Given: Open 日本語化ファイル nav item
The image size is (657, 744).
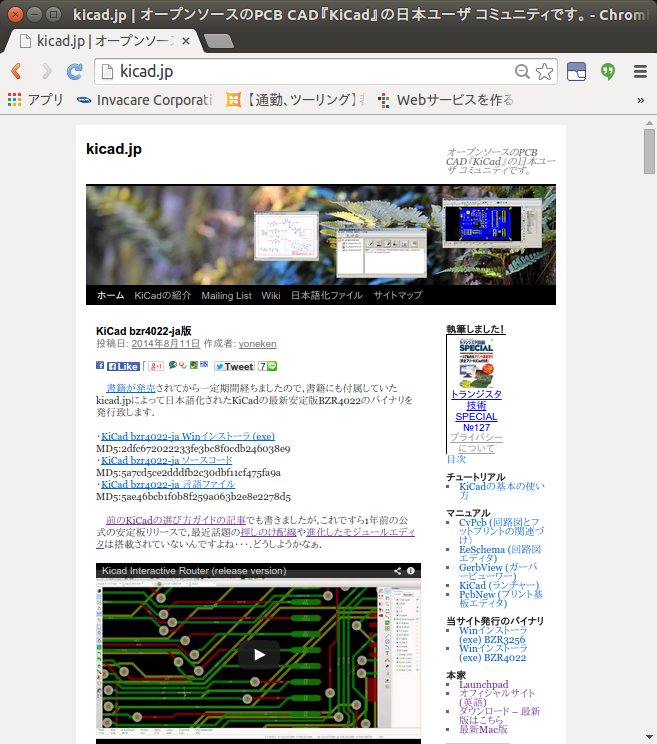Looking at the screenshot, I should (x=327, y=295).
